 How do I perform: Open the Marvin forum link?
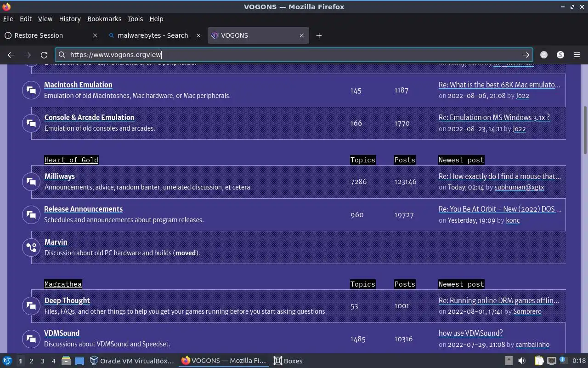56,242
